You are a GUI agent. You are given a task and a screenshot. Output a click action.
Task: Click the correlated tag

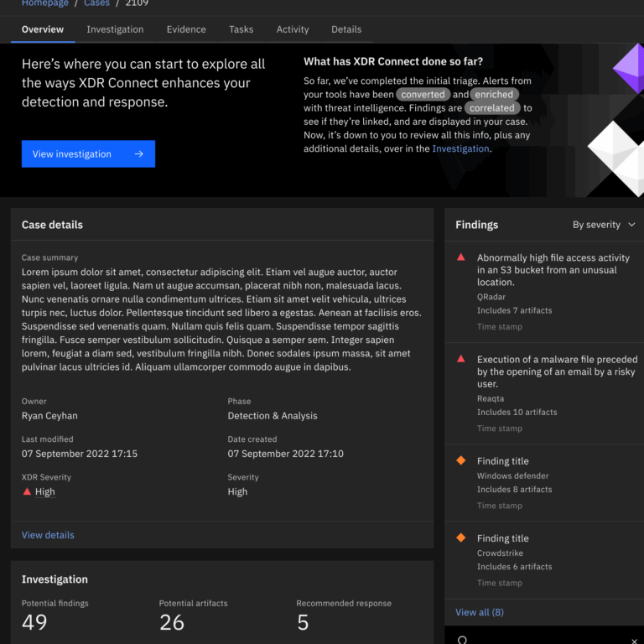click(x=491, y=108)
